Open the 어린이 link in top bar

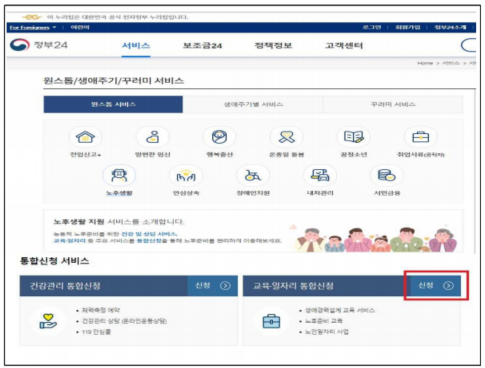(80, 27)
